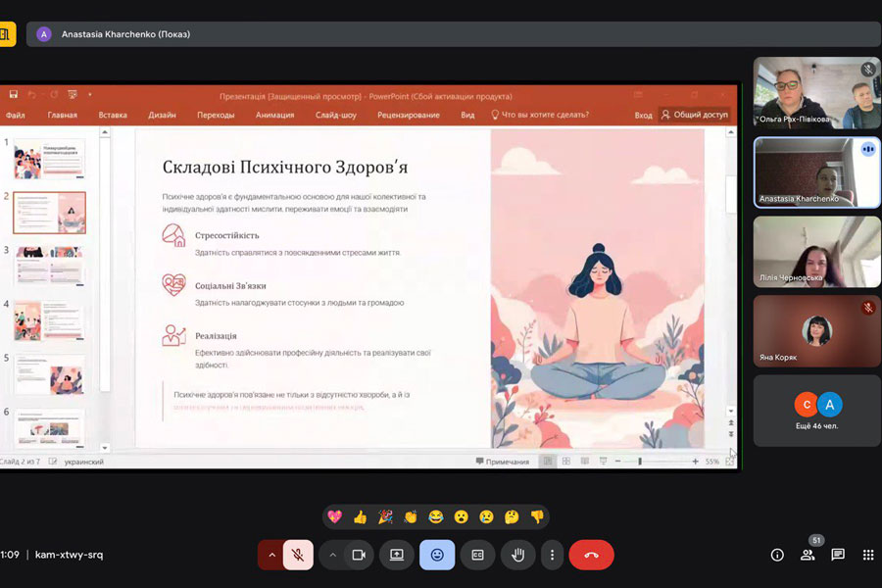Leave the call with red hang-up button
This screenshot has width=882, height=588.
tap(591, 555)
